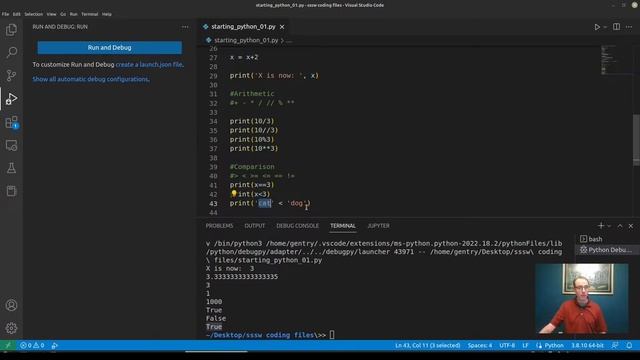Open the Run and Debug view icon
The height and width of the screenshot is (360, 640).
pos(11,99)
